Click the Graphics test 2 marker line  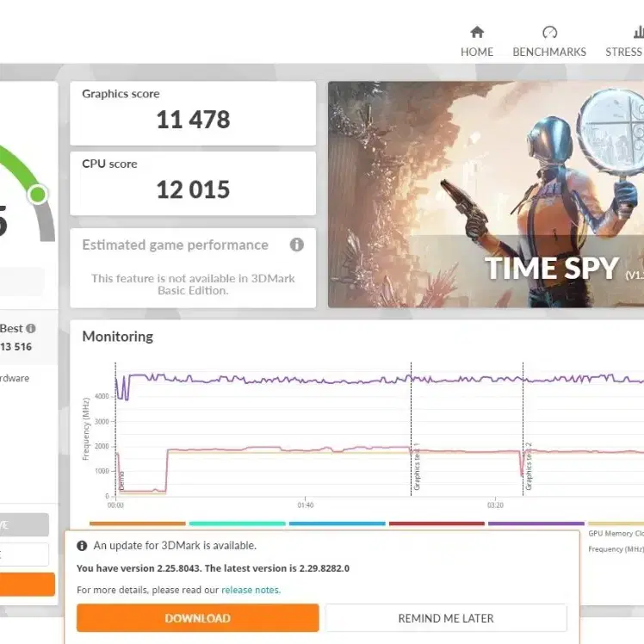(x=523, y=430)
